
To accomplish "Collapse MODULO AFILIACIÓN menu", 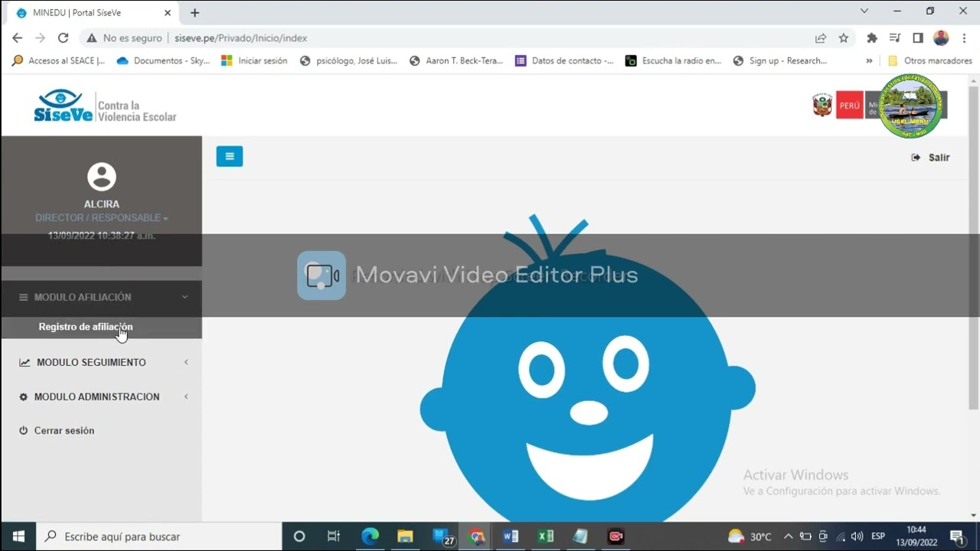I will pos(101,297).
